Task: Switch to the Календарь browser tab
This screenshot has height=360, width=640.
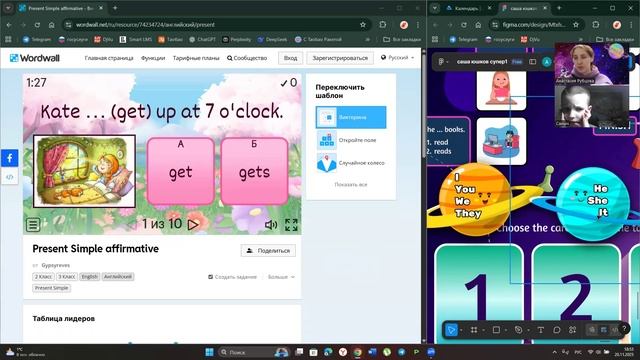Action: click(x=468, y=8)
